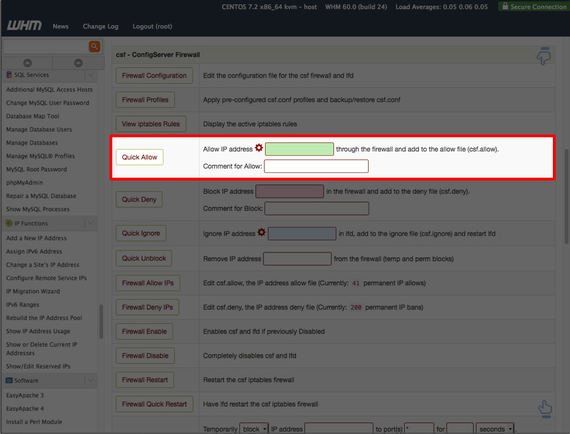Screen dimensions: 570x434
Task: Click the Quick Allow button
Action: [140, 157]
